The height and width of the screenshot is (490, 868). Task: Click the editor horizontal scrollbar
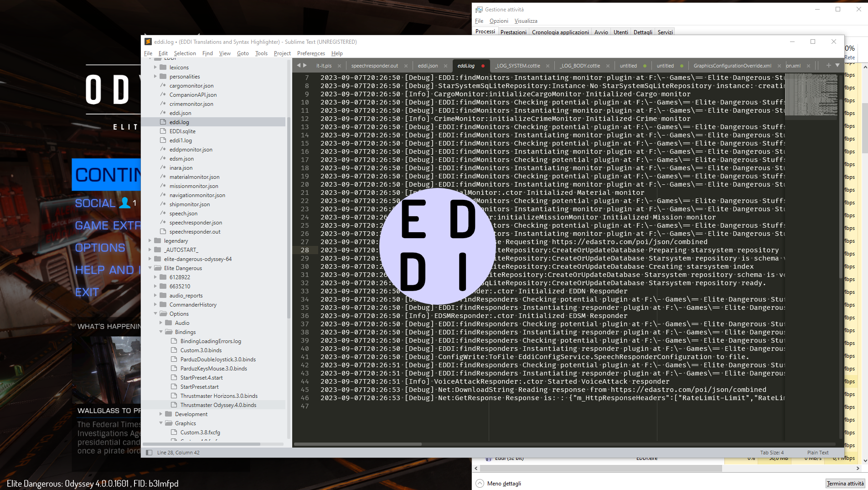click(358, 444)
